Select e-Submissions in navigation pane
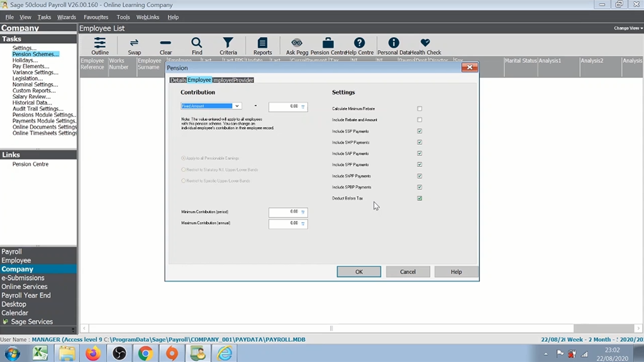 point(23,278)
